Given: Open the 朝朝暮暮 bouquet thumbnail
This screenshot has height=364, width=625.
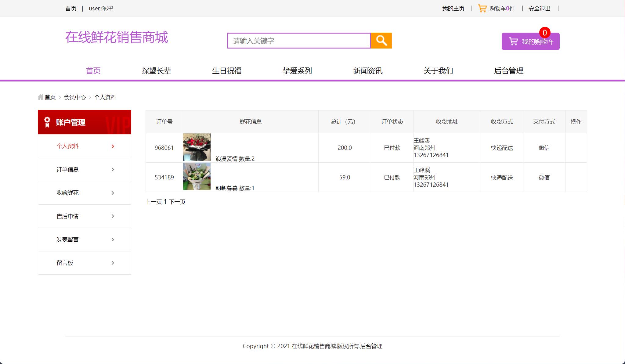Looking at the screenshot, I should click(197, 177).
